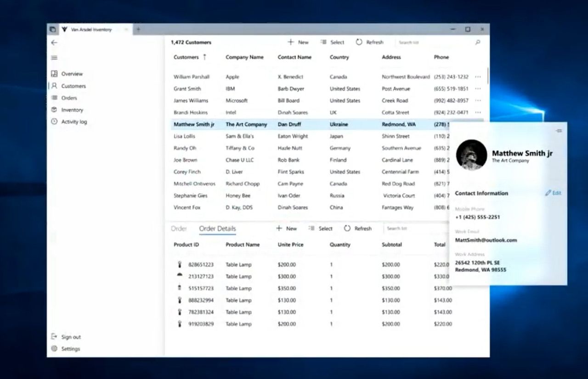
Task: Open the Activity log clock icon
Action: [x=54, y=122]
